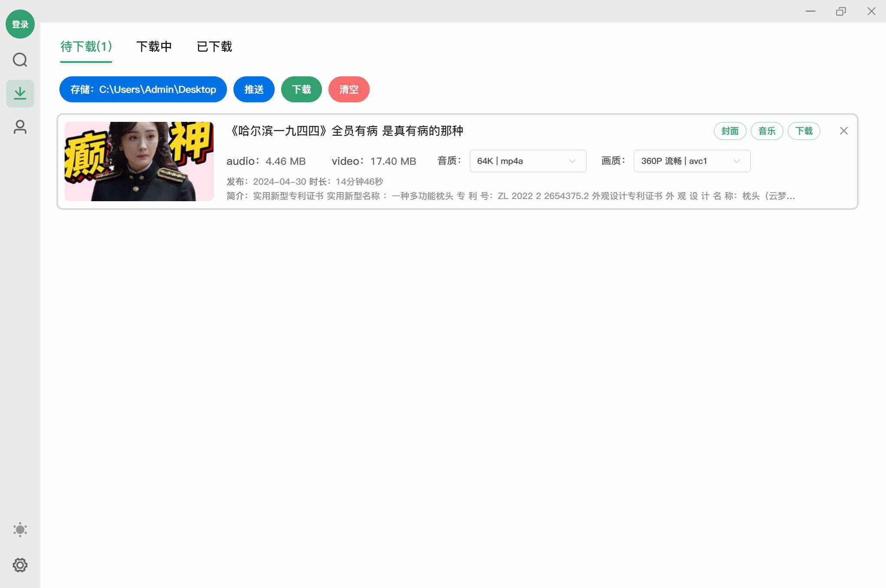
Task: Open the search panel from the sidebar
Action: (20, 60)
